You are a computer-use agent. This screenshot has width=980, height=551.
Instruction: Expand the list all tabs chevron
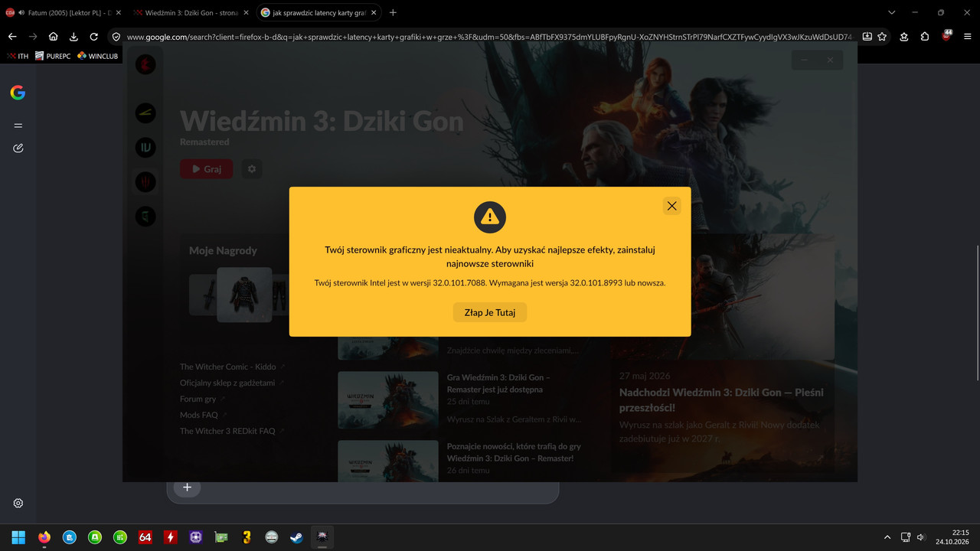click(x=892, y=12)
